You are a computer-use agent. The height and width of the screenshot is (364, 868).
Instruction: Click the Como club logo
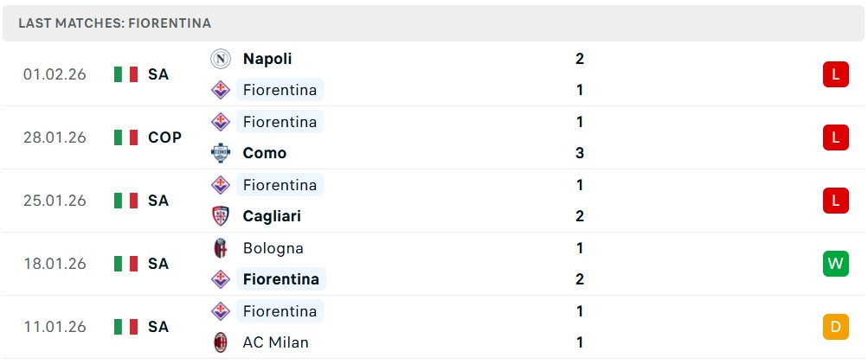221,153
